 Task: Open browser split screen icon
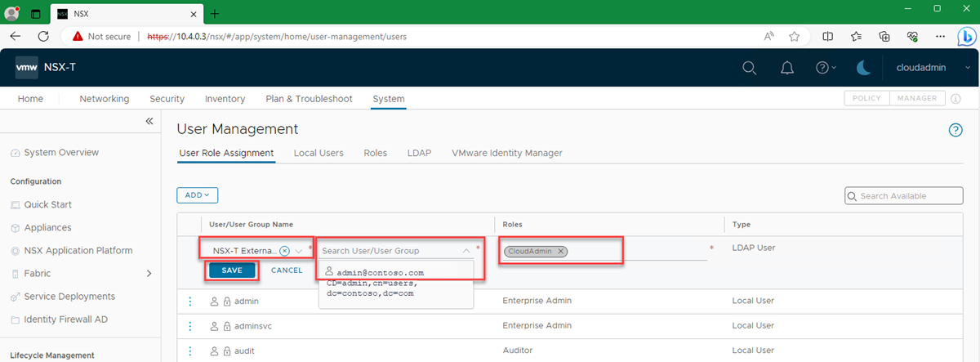coord(828,36)
